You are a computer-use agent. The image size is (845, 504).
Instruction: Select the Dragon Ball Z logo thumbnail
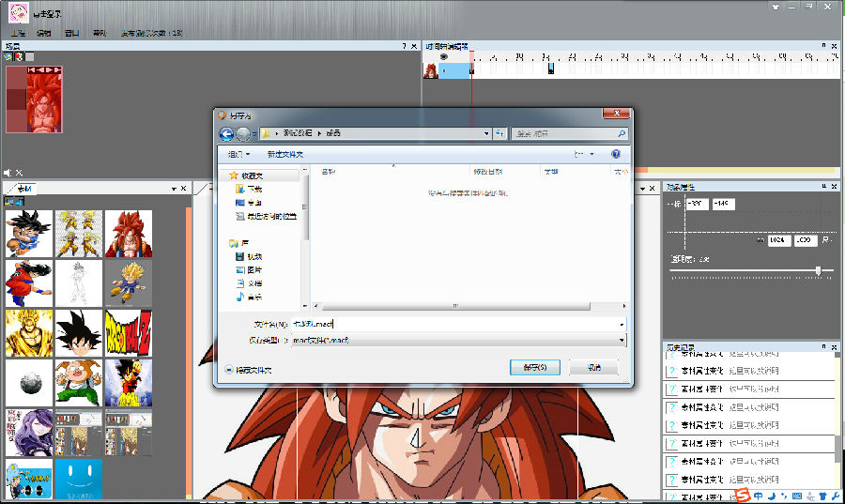pos(128,331)
